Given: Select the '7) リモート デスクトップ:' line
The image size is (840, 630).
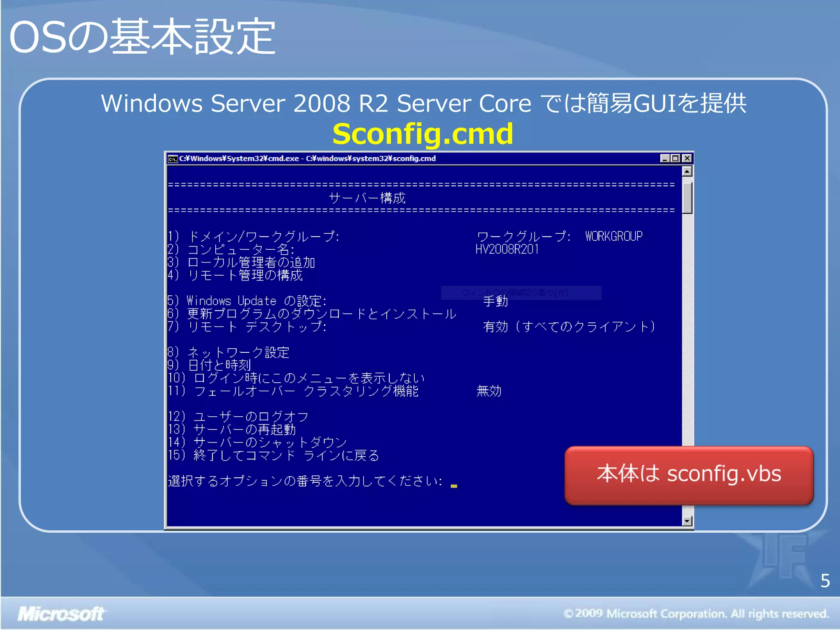Looking at the screenshot, I should pos(247,326).
